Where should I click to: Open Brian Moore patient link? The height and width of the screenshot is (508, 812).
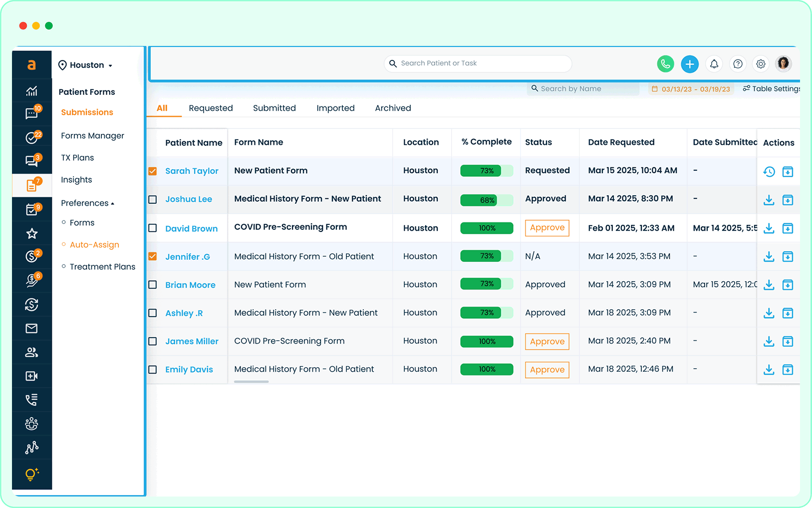click(190, 285)
